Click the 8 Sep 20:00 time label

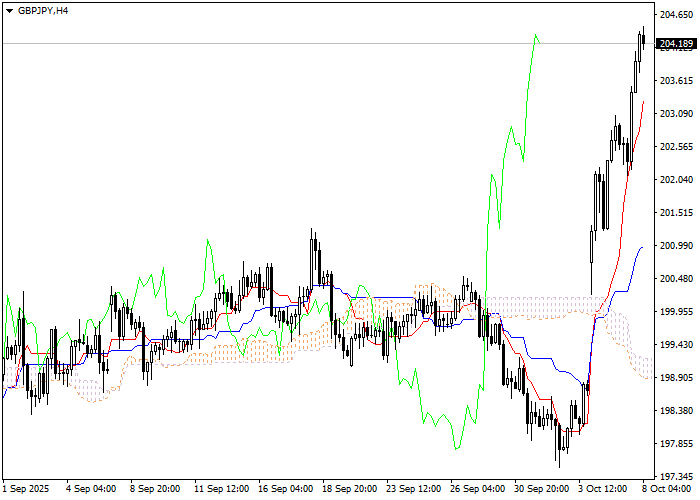click(155, 490)
